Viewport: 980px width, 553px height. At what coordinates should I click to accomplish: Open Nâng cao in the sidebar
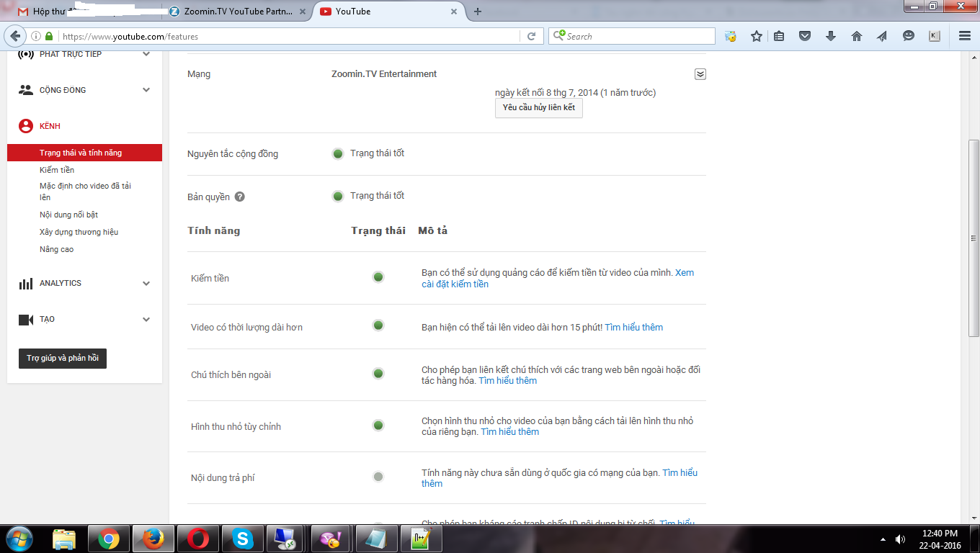(56, 249)
